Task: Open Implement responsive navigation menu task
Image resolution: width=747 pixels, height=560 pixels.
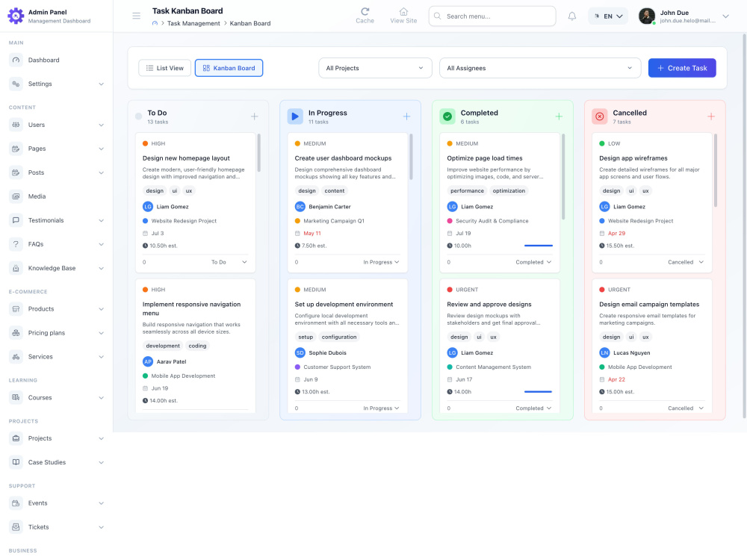Action: tap(191, 308)
